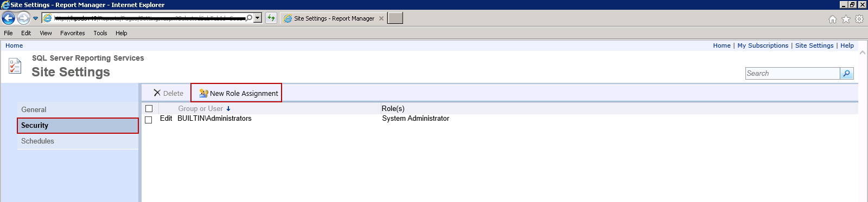Open the View menu
The image size is (868, 202).
(46, 33)
